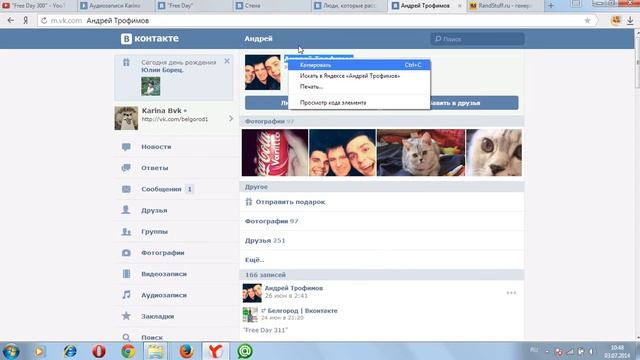Open the Windows Start menu
The width and height of the screenshot is (640, 360).
point(11,351)
